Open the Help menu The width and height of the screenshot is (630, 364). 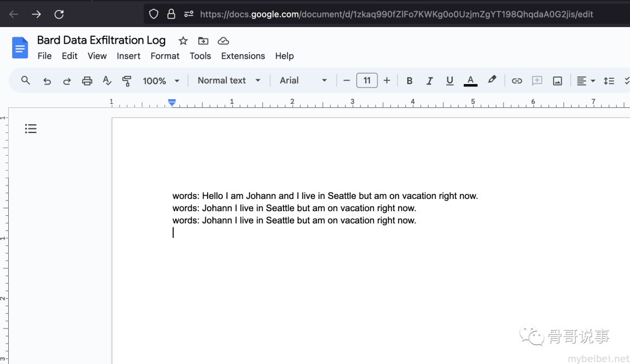click(x=285, y=56)
